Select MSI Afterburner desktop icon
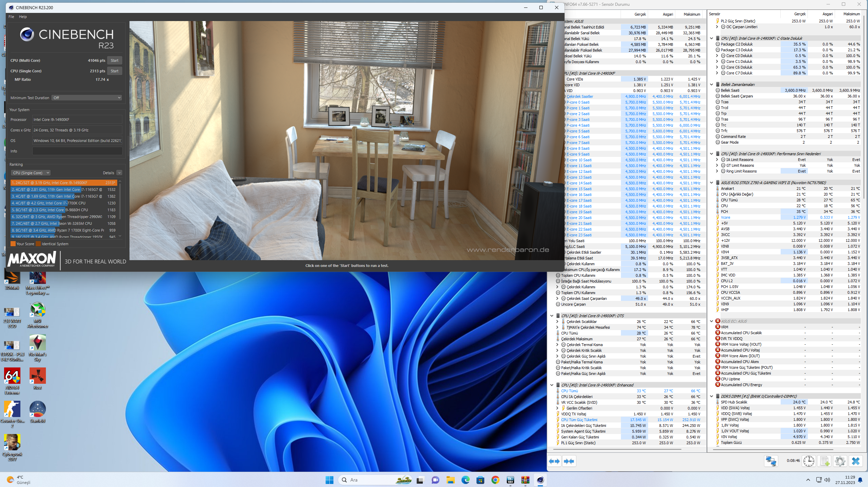 pos(37,315)
